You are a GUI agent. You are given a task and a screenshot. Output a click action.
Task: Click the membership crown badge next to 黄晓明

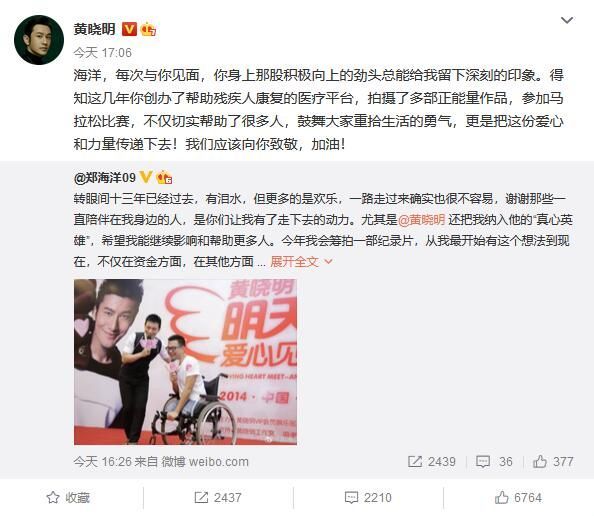click(148, 29)
